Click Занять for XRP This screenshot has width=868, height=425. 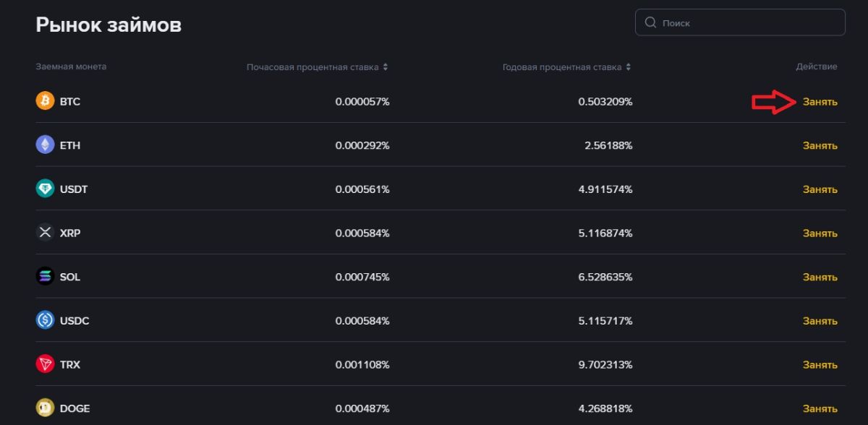click(x=820, y=233)
